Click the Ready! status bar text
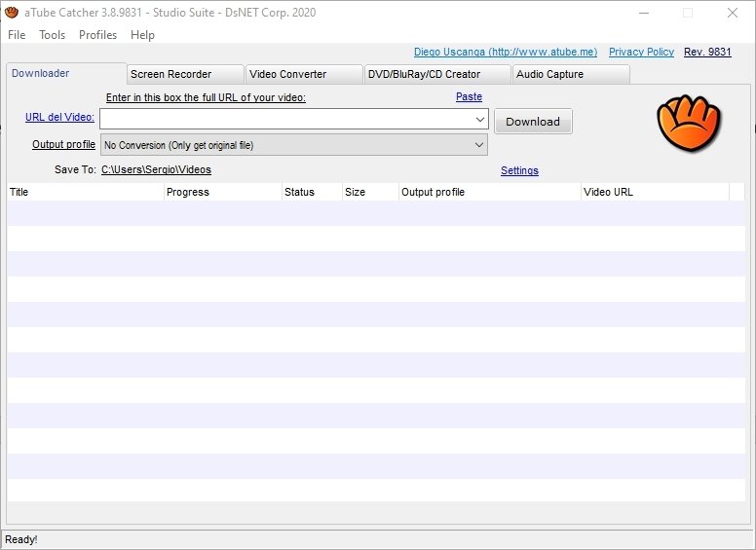756x550 pixels. click(x=21, y=539)
